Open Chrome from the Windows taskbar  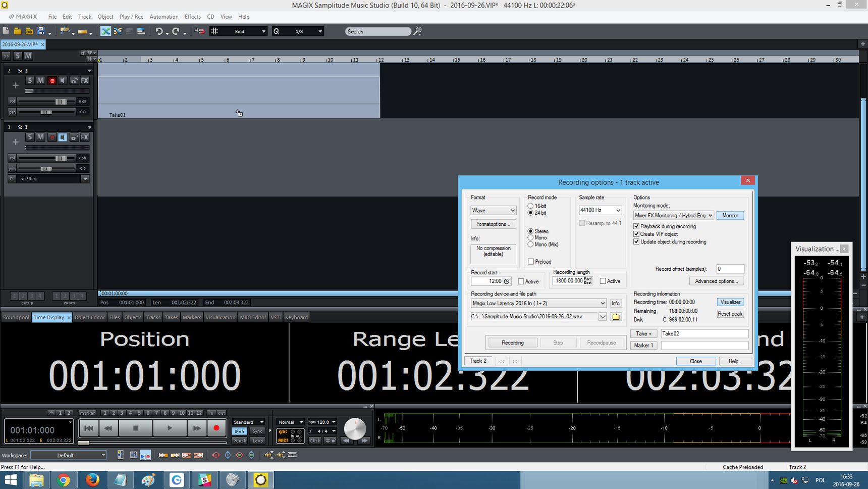(x=64, y=480)
